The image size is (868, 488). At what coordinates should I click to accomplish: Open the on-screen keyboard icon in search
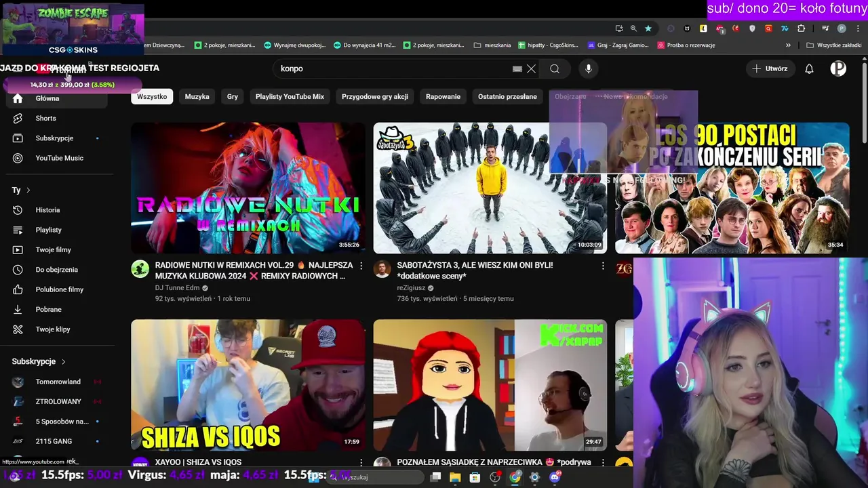517,68
